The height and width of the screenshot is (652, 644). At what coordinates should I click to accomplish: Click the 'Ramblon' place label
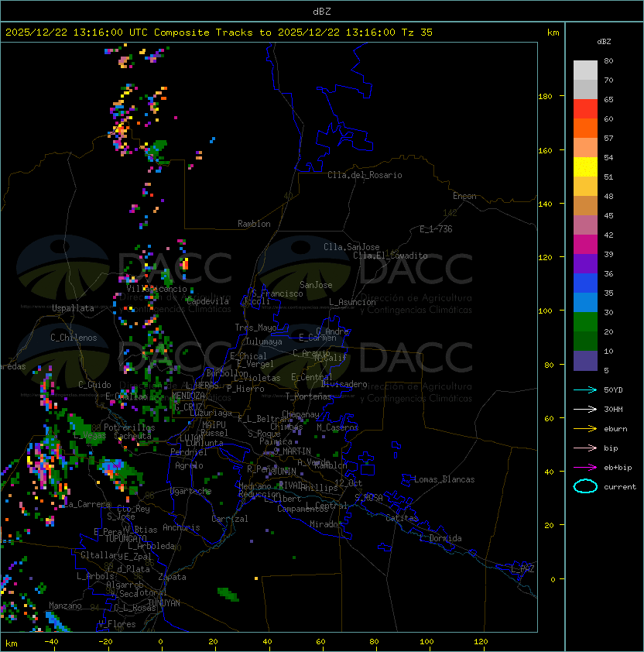point(254,224)
